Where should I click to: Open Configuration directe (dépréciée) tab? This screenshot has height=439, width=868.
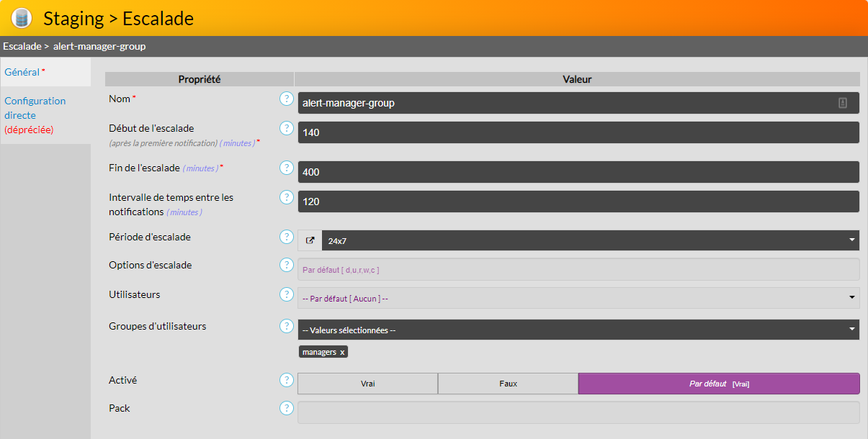pyautogui.click(x=35, y=115)
